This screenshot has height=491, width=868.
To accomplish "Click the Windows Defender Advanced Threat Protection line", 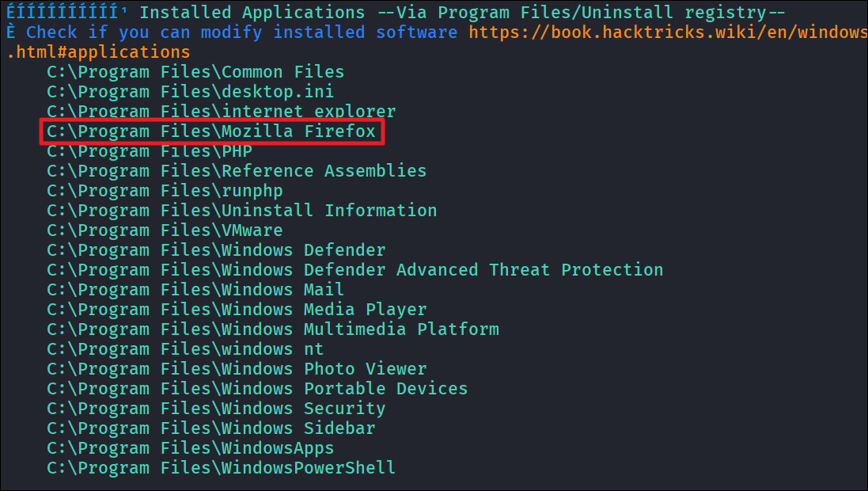I will click(354, 270).
